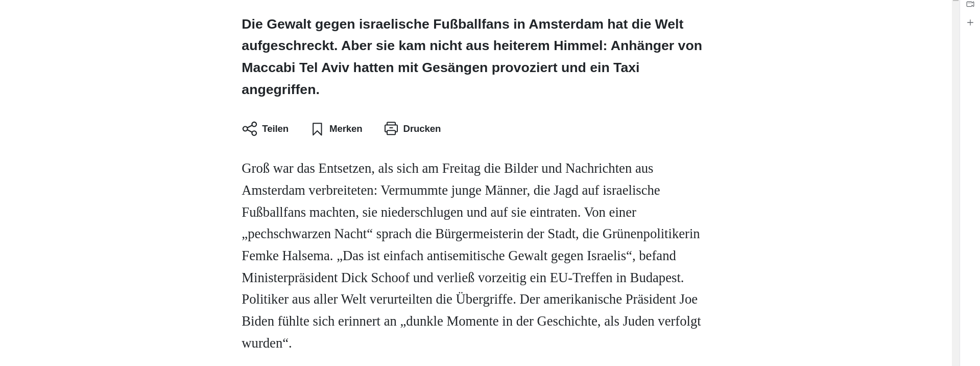Click the final word 'wurden' in the paragraph
Image resolution: width=980 pixels, height=366 pixels.
point(262,343)
